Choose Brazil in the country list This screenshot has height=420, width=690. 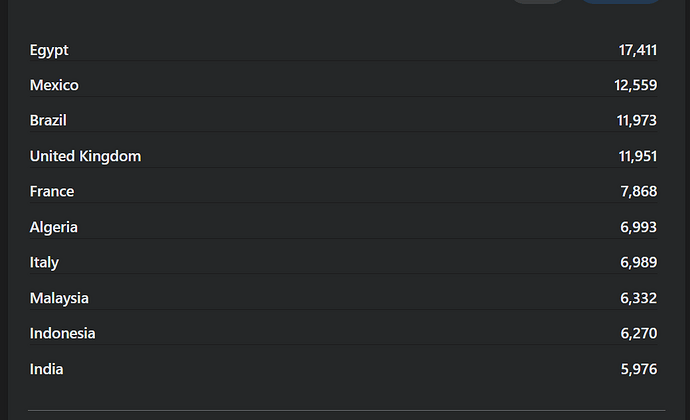(x=343, y=121)
